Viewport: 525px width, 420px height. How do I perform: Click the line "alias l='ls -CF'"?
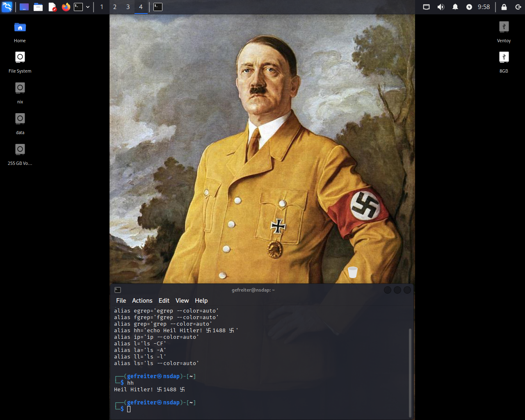click(140, 344)
